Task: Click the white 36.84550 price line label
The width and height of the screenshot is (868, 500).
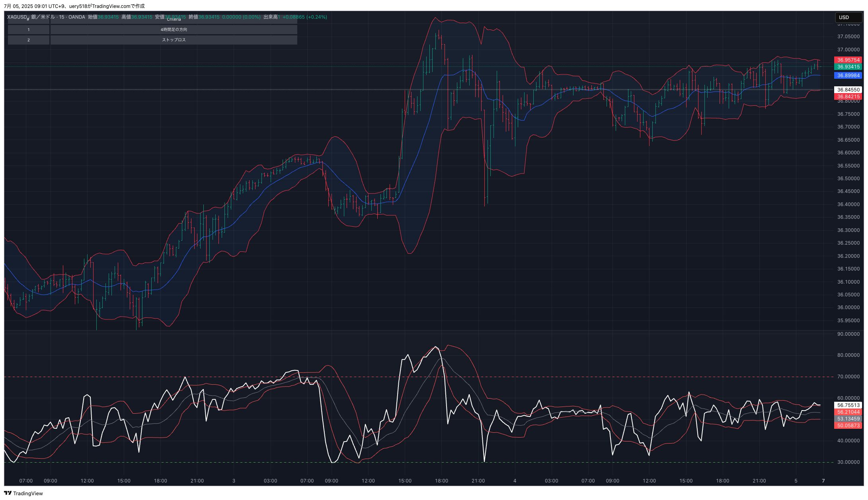Action: [848, 90]
